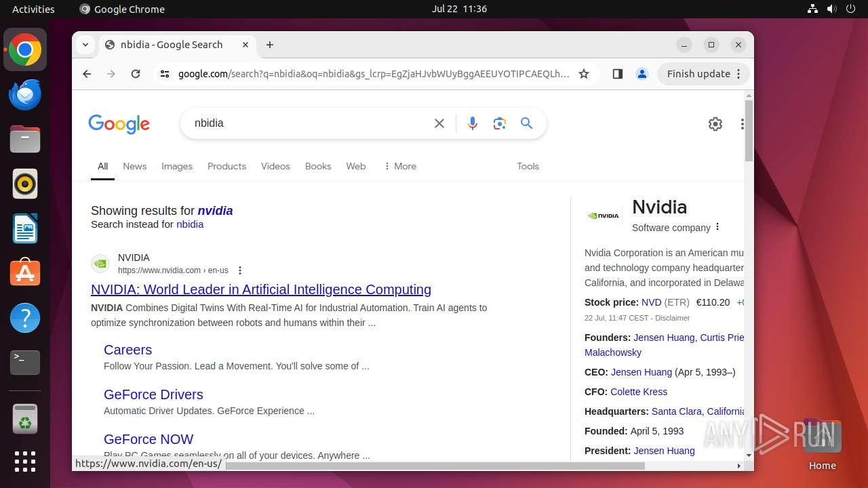Screen dimensions: 868x488
Task: Switch to the News tab
Action: pos(134,166)
